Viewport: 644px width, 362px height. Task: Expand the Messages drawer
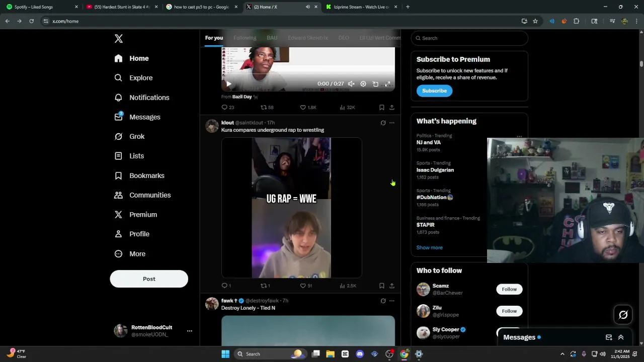[x=621, y=337]
